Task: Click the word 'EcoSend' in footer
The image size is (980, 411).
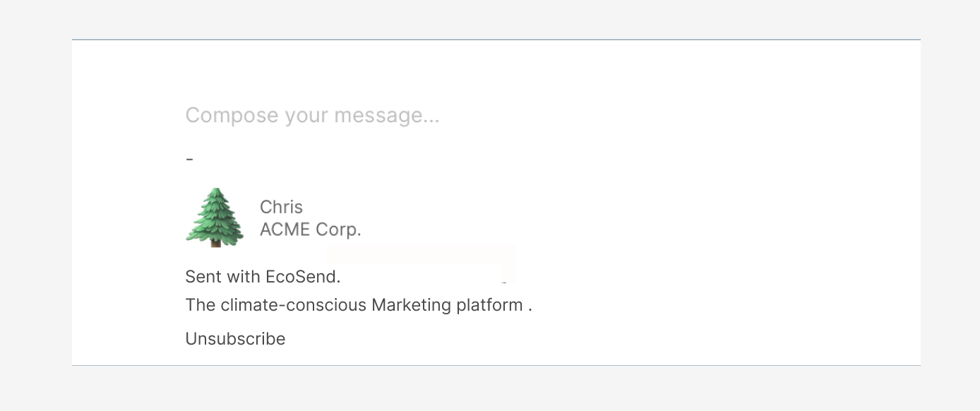Action: pyautogui.click(x=301, y=277)
